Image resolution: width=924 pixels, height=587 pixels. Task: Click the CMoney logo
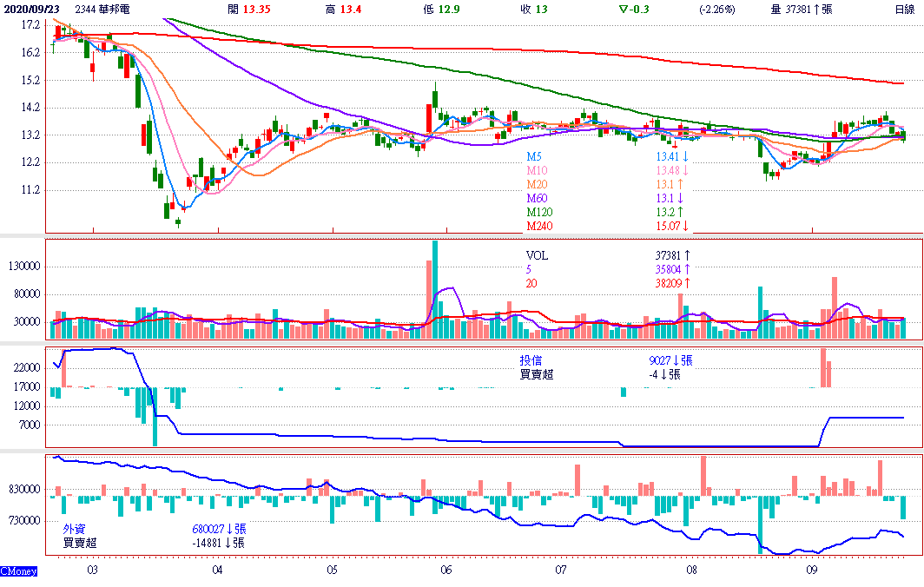(18, 571)
